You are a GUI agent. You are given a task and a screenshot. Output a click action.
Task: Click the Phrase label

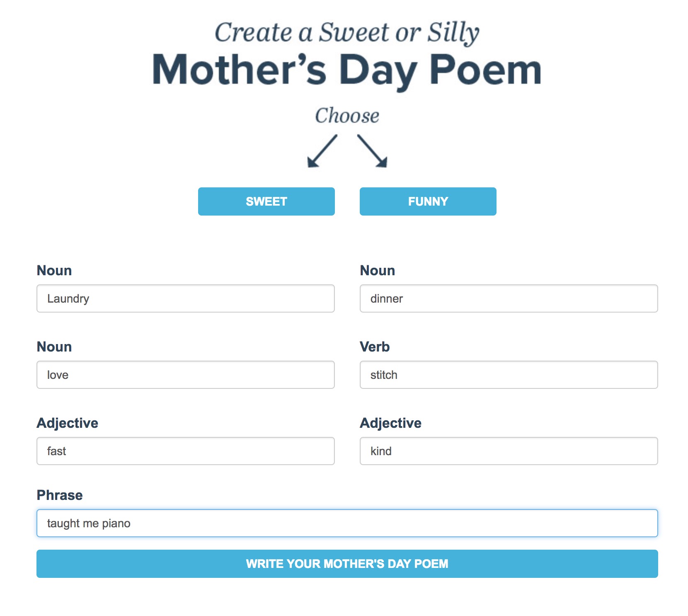point(60,495)
